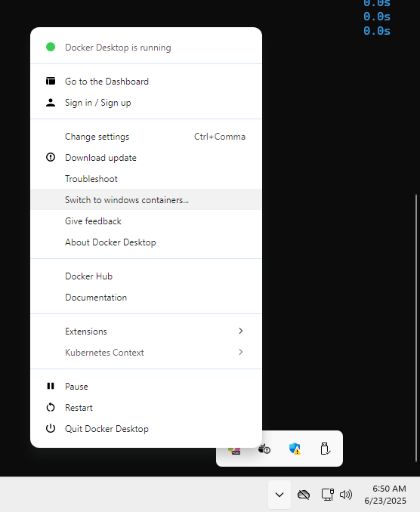The width and height of the screenshot is (420, 512).
Task: Expand the Extensions submenu arrow
Action: (241, 331)
